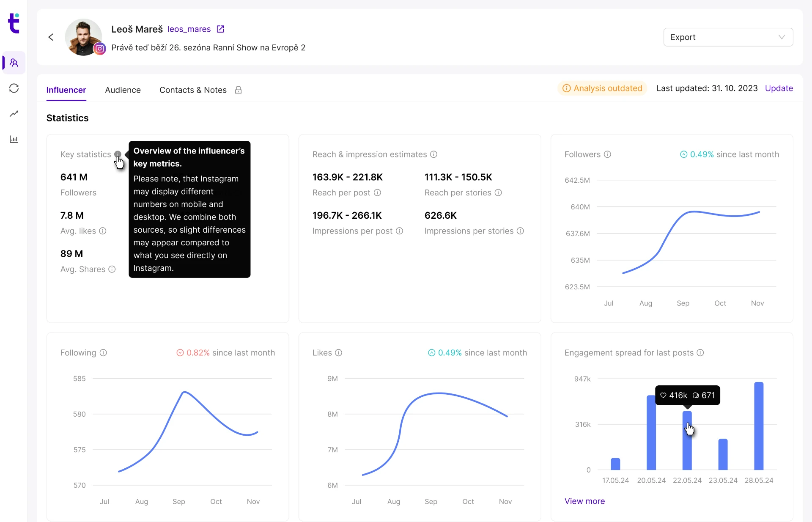Click the 22.05.24 engagement bar
Image resolution: width=812 pixels, height=522 pixels.
687,440
